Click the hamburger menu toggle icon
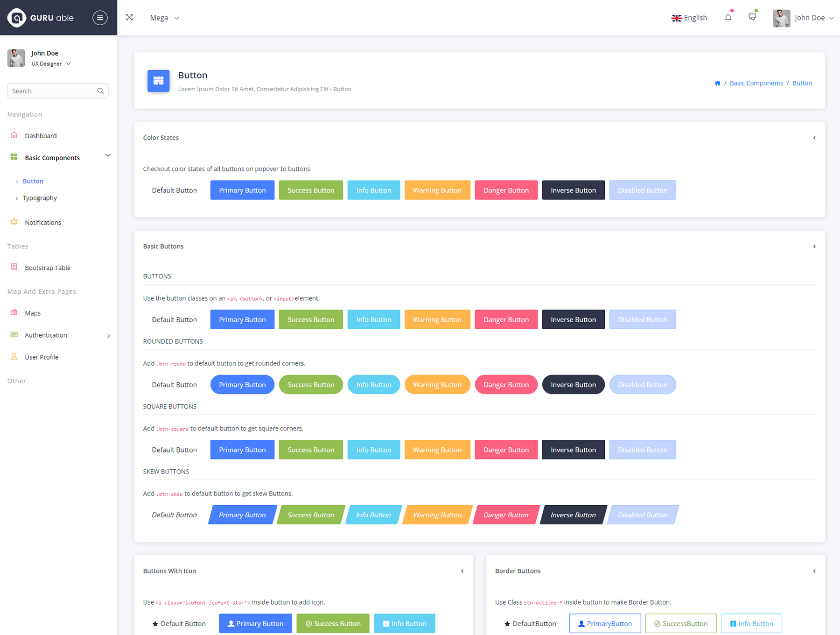The image size is (840, 635). (100, 18)
